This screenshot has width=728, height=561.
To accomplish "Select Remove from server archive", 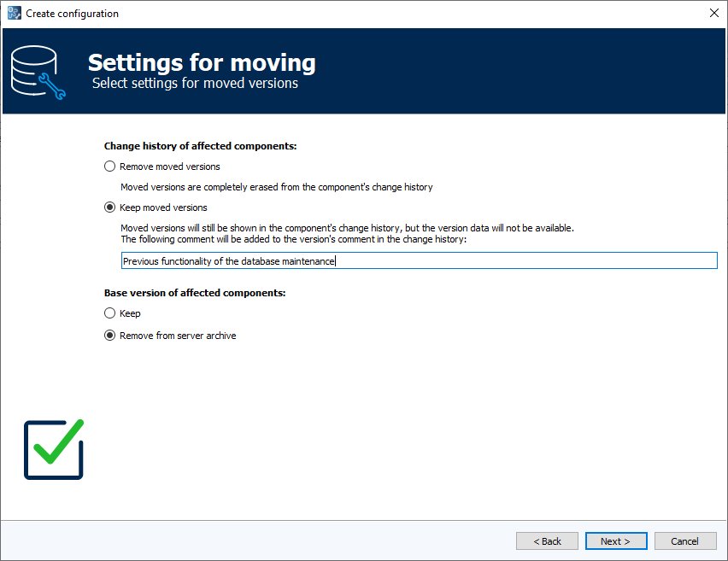I will pos(109,335).
